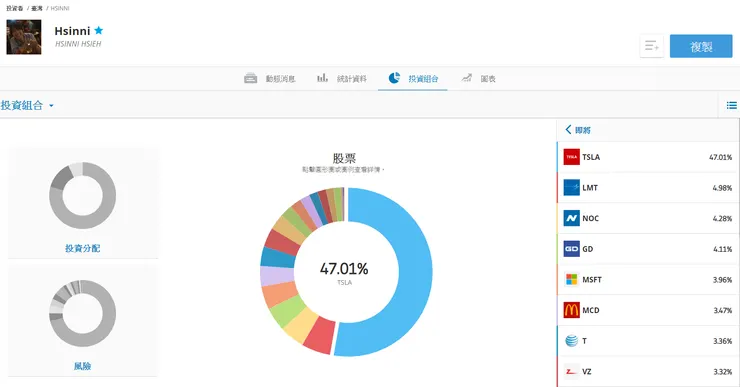
Task: Click the Tesla logo in TSLA row
Action: click(x=572, y=157)
